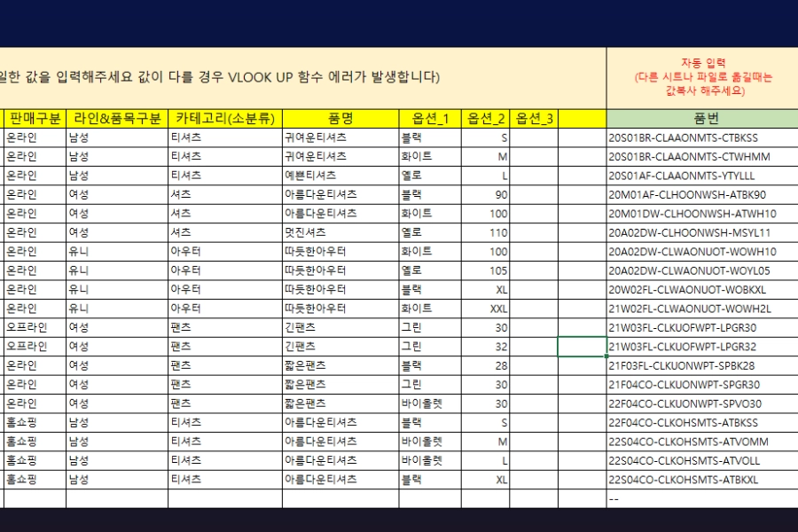Viewport: 798px width, 532px height.
Task: Select cell 21W03FL-CLKUOFWPT-LPGR30
Action: pos(702,328)
